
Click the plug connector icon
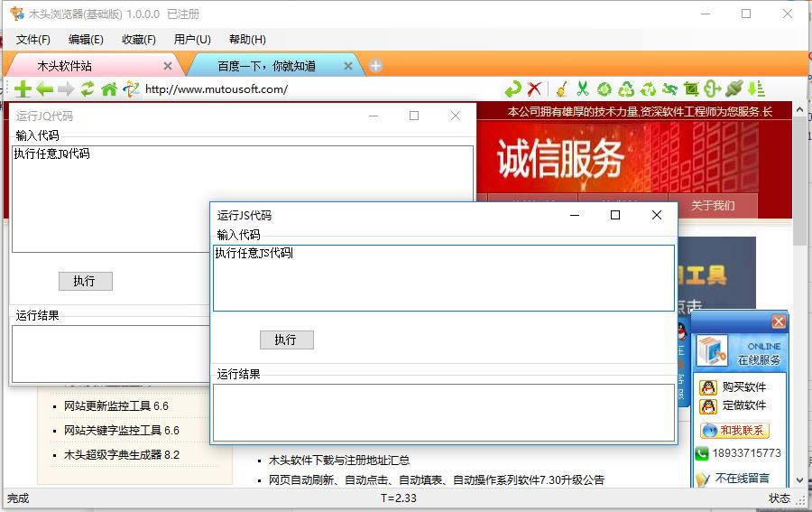point(734,88)
